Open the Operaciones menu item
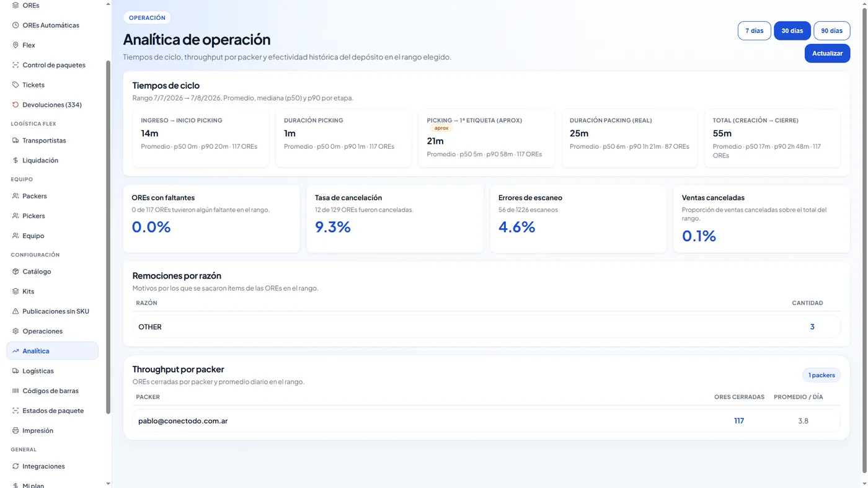The width and height of the screenshot is (868, 488). click(52, 331)
